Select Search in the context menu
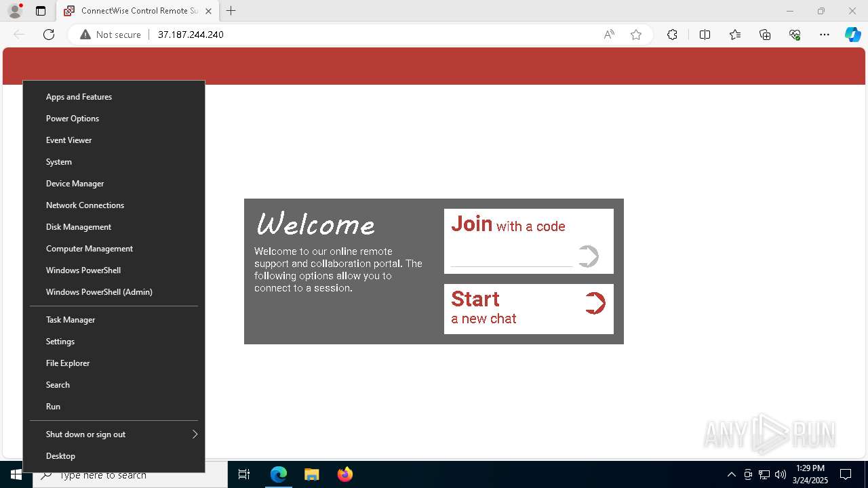Image resolution: width=868 pixels, height=488 pixels. (114, 385)
